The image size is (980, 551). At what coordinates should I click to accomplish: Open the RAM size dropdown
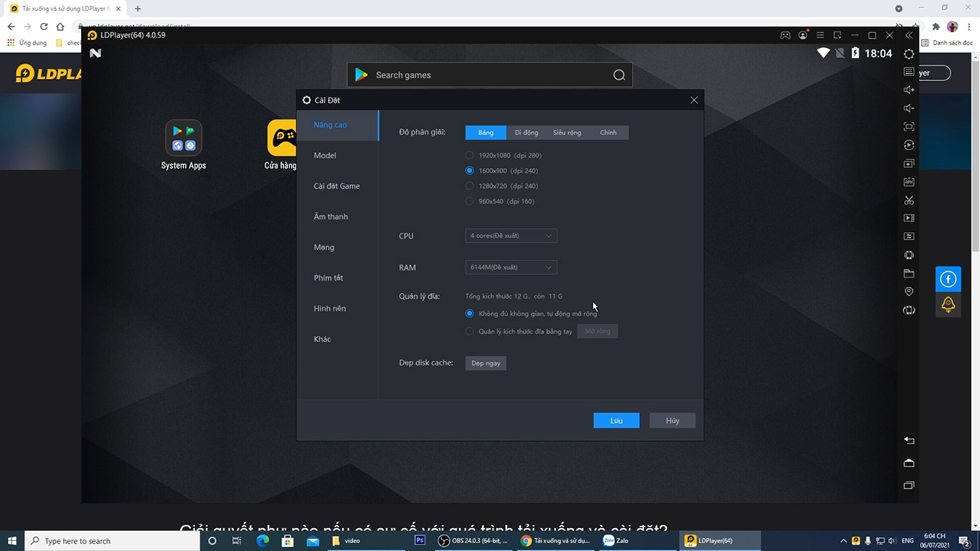[511, 268]
